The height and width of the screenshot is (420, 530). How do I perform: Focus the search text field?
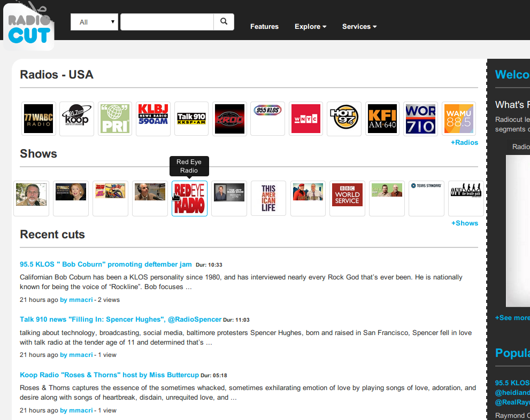(167, 22)
